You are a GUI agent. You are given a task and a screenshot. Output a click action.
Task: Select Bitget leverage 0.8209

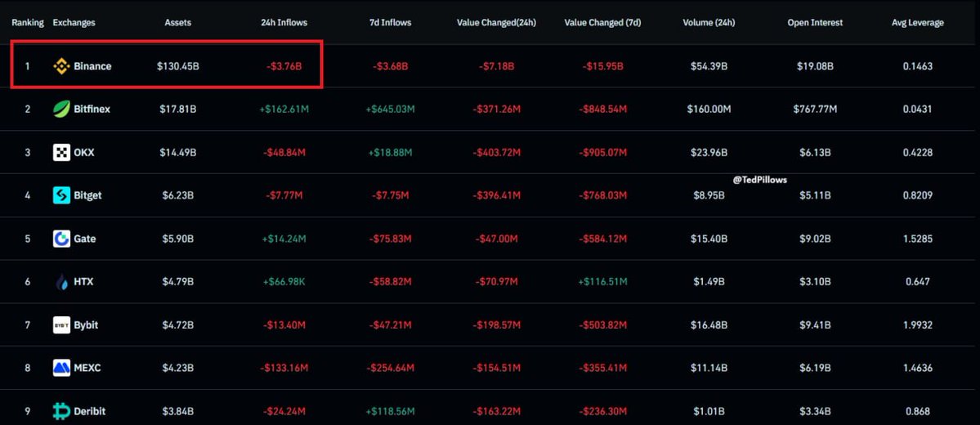tap(918, 195)
